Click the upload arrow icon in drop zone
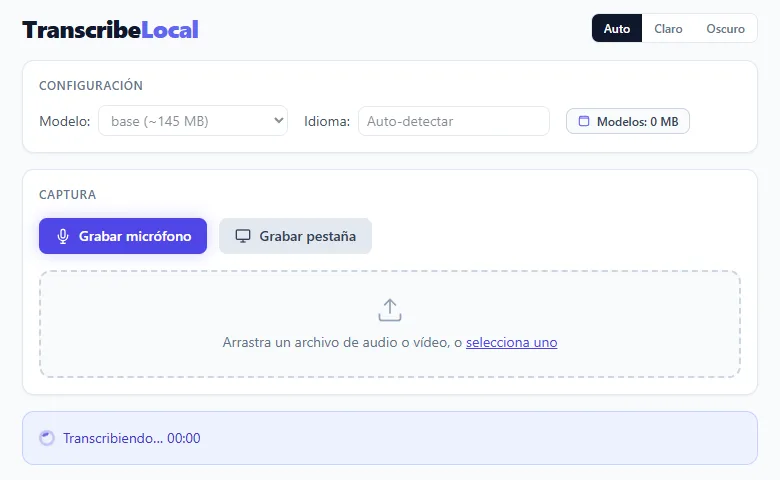This screenshot has height=480, width=780. click(390, 310)
